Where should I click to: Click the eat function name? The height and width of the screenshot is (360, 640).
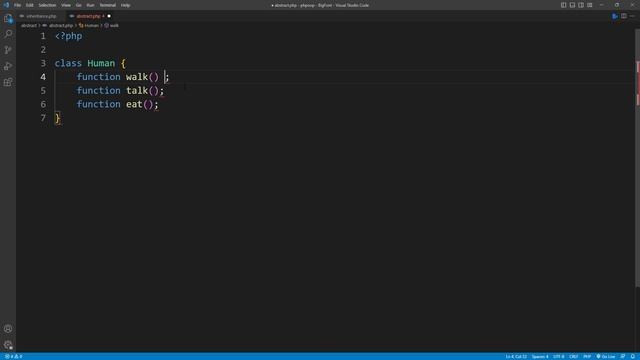(x=134, y=104)
